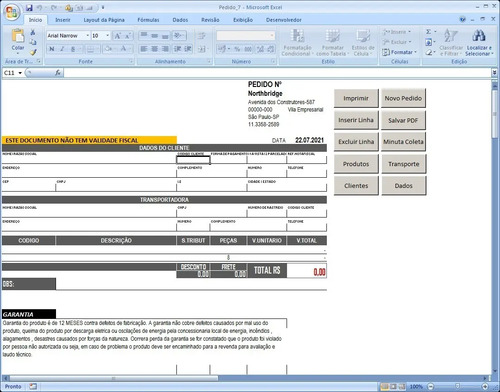
Task: Switch to Page Layout view icon
Action: pyautogui.click(x=393, y=387)
